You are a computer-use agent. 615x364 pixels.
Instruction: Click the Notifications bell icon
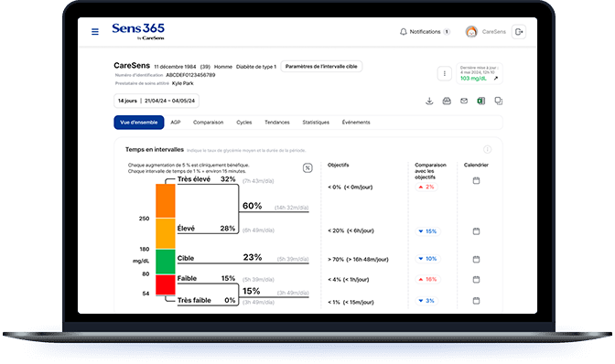coord(404,32)
